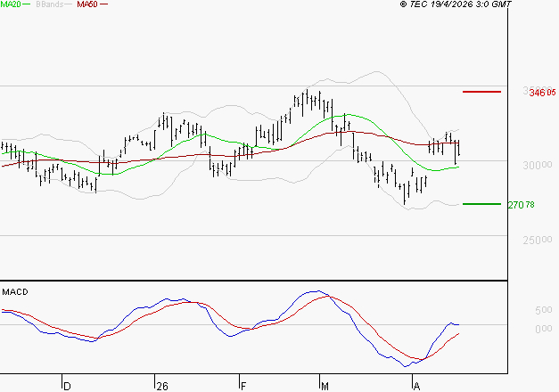The image size is (559, 392).
Task: Select the 26 year marker on time axis
Action: tap(161, 386)
